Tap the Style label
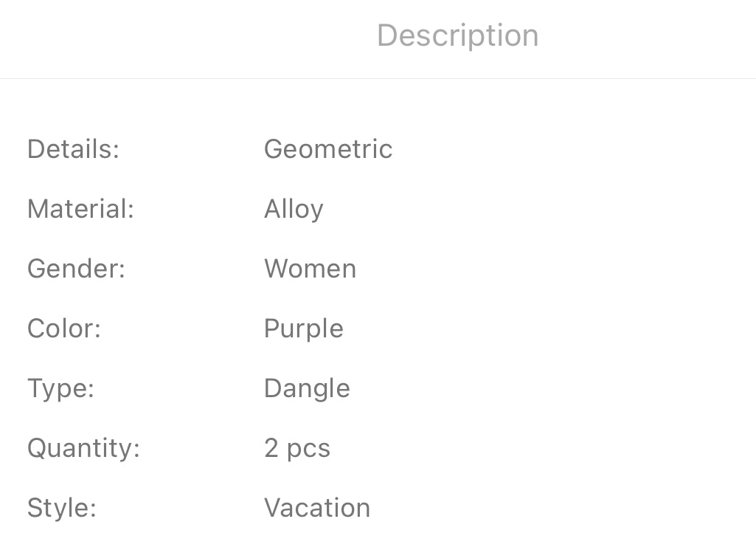The height and width of the screenshot is (547, 756). point(62,509)
